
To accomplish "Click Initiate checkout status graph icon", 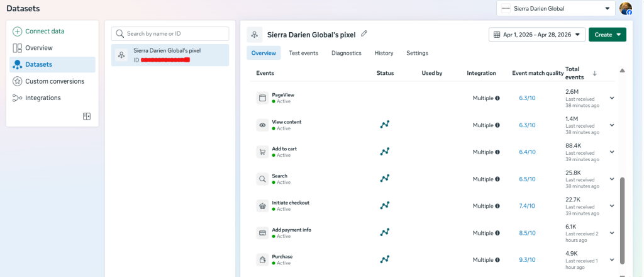I will click(384, 205).
